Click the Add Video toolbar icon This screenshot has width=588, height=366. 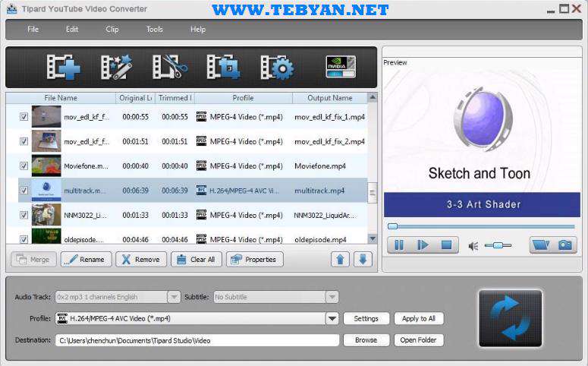[64, 67]
